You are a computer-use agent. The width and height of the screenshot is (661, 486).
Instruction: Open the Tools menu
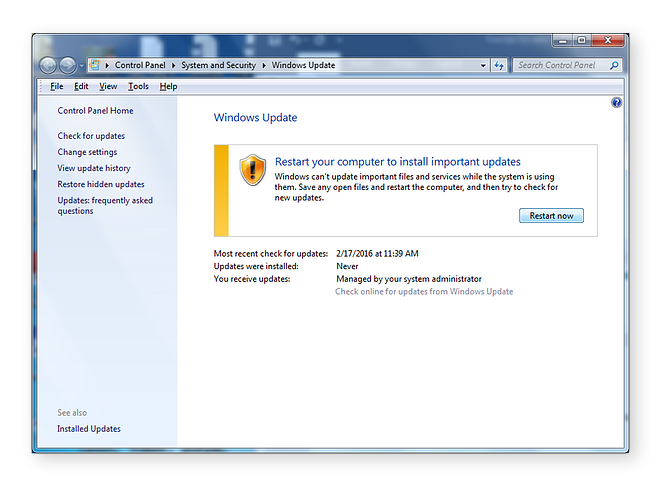(138, 87)
